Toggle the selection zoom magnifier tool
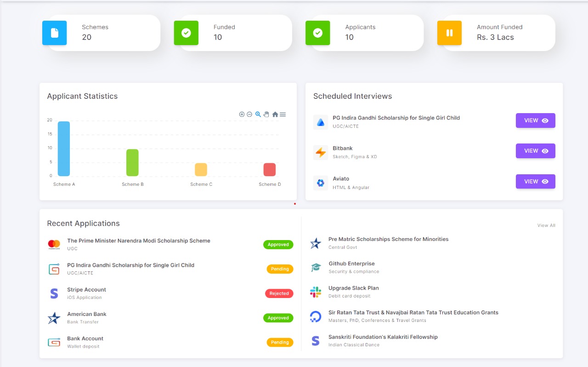 [258, 114]
